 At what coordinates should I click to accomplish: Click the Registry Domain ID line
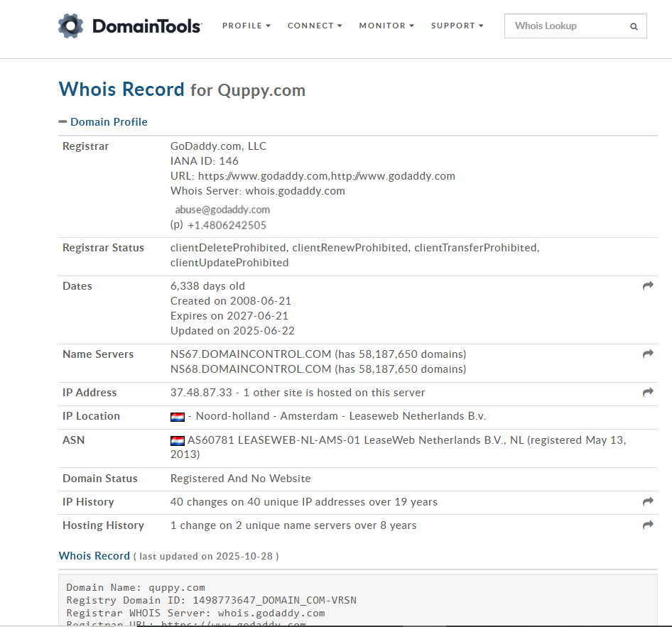(x=211, y=601)
